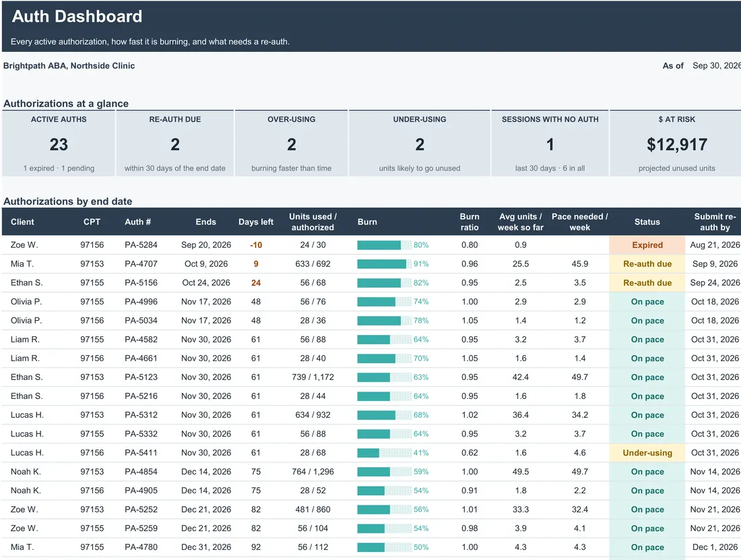Click the Auth # column header
The image size is (741, 560).
pos(137,222)
